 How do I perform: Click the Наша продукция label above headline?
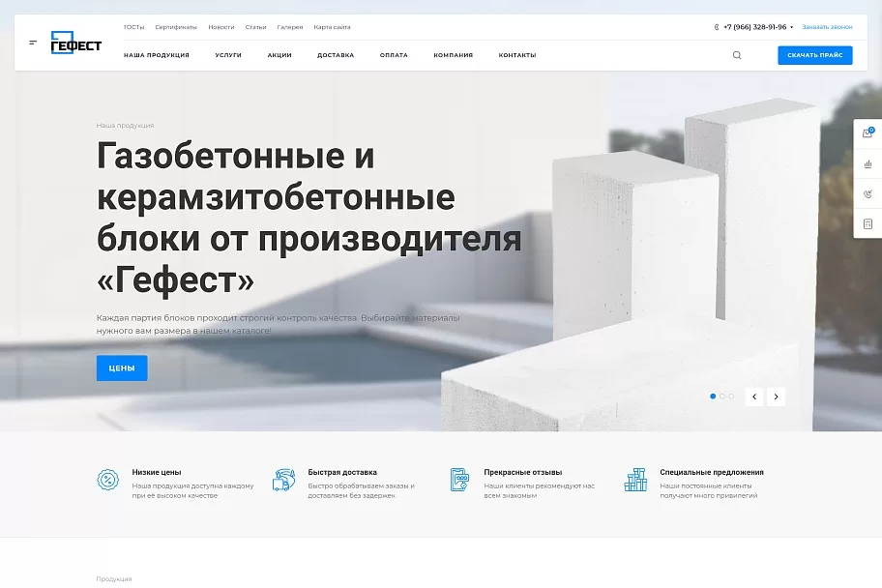(x=125, y=126)
